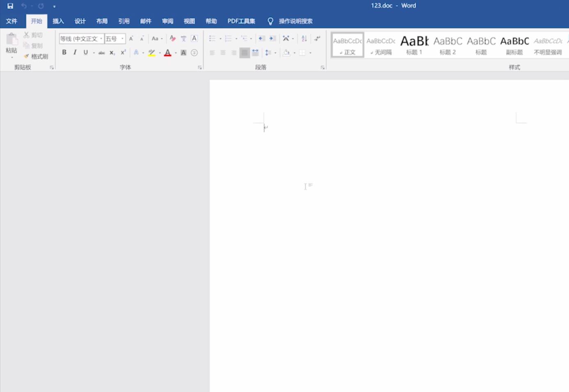This screenshot has height=392, width=569.
Task: Click the line spacing icon
Action: tap(268, 52)
